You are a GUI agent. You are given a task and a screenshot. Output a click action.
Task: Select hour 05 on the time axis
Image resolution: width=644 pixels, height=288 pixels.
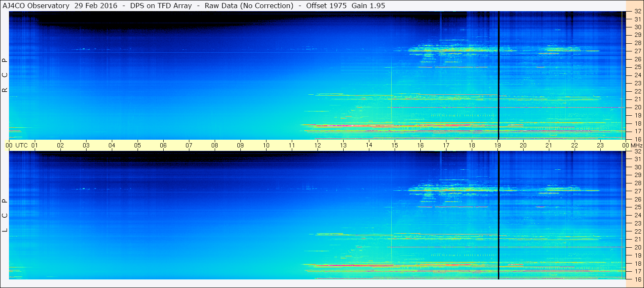click(x=138, y=145)
